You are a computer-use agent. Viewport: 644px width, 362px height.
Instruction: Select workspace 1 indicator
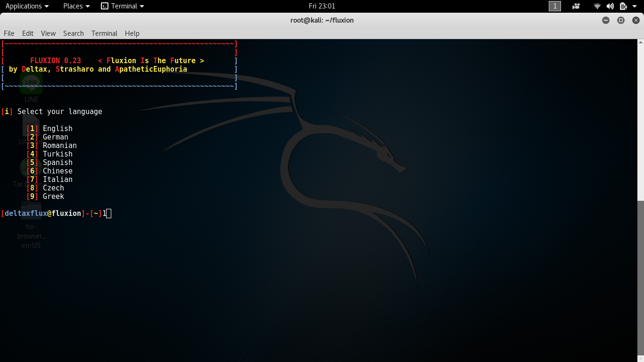pos(555,6)
